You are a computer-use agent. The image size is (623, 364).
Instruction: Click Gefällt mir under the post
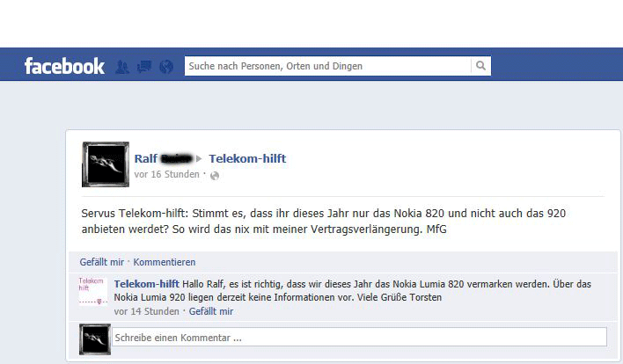pos(102,262)
